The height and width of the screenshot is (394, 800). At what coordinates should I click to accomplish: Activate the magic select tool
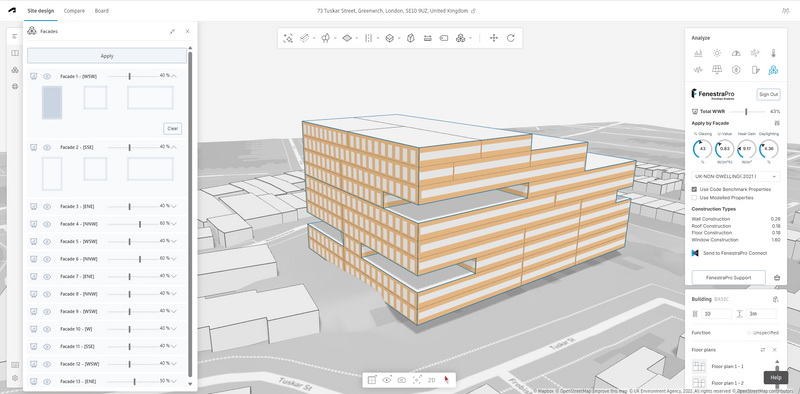tap(288, 38)
